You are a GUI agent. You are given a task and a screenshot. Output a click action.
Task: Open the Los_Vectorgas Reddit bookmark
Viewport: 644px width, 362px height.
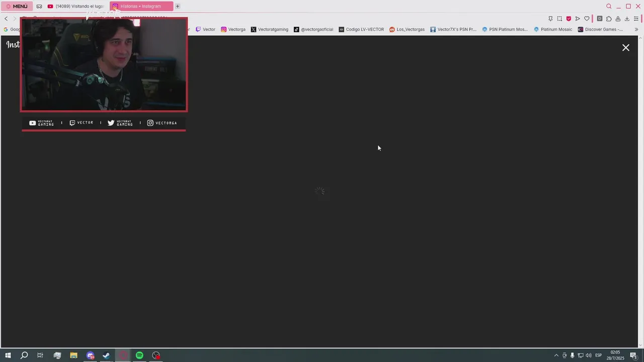click(407, 29)
